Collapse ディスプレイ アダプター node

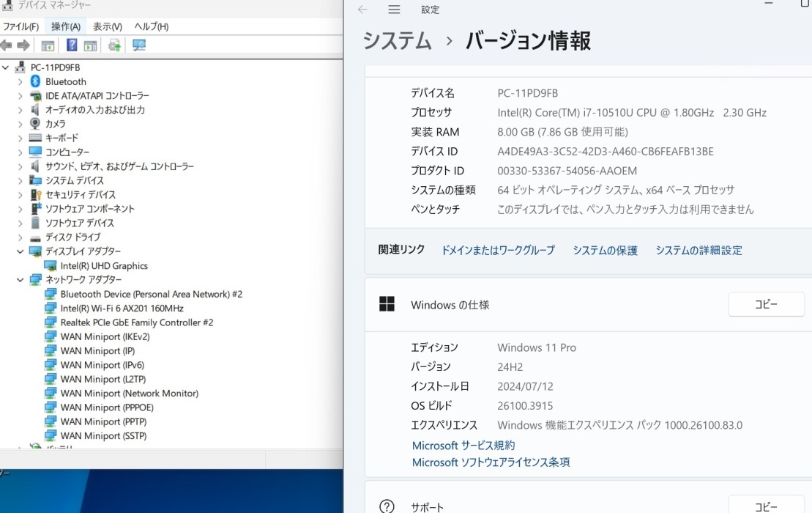click(x=21, y=251)
